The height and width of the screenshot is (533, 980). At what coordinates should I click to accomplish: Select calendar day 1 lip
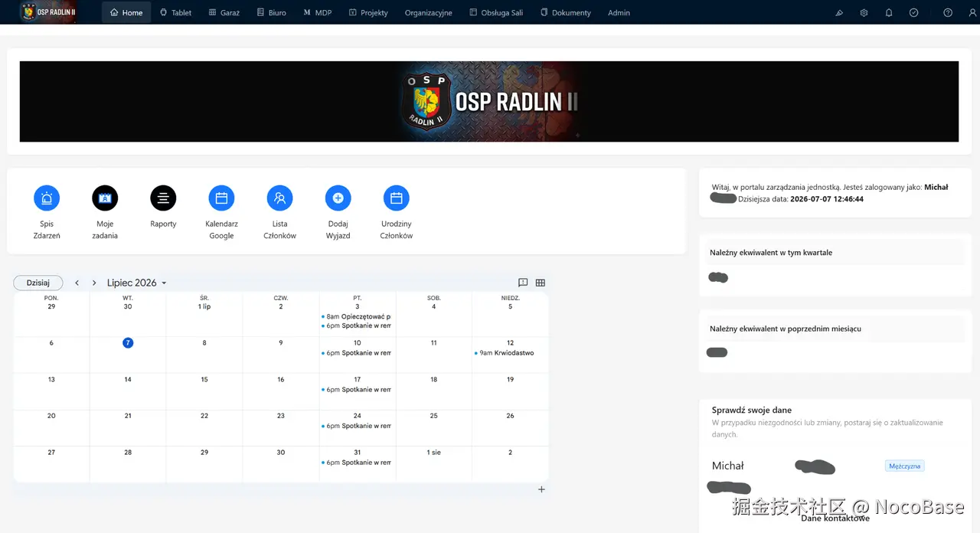coord(204,306)
